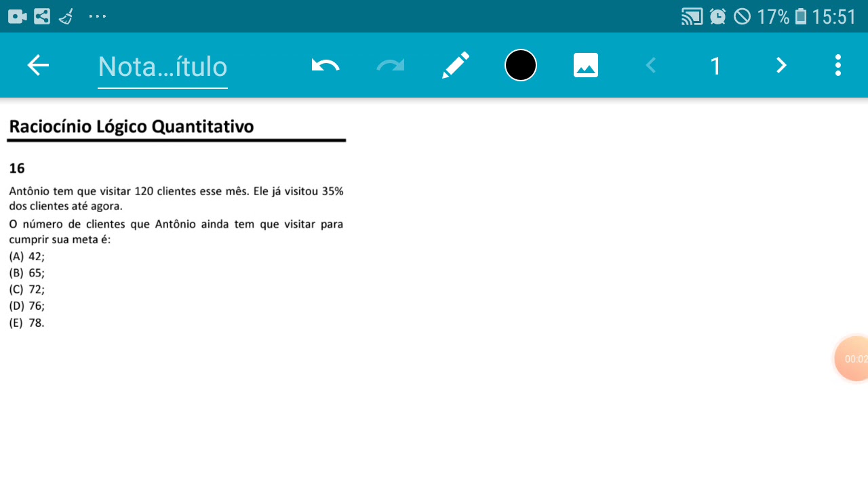This screenshot has width=868, height=488.
Task: Insert an image into the note
Action: tap(586, 66)
